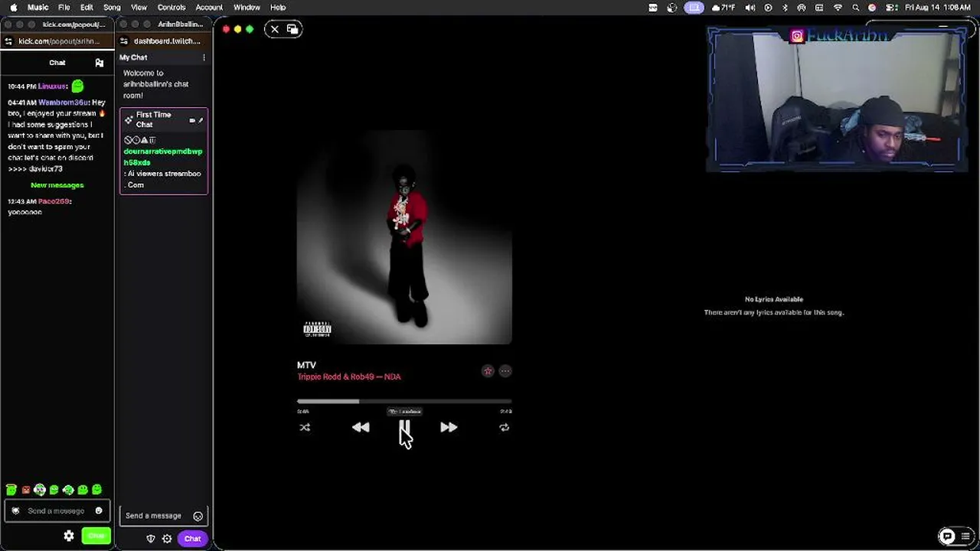Click the timeout clock icon in First Time Chat

pyautogui.click(x=136, y=140)
